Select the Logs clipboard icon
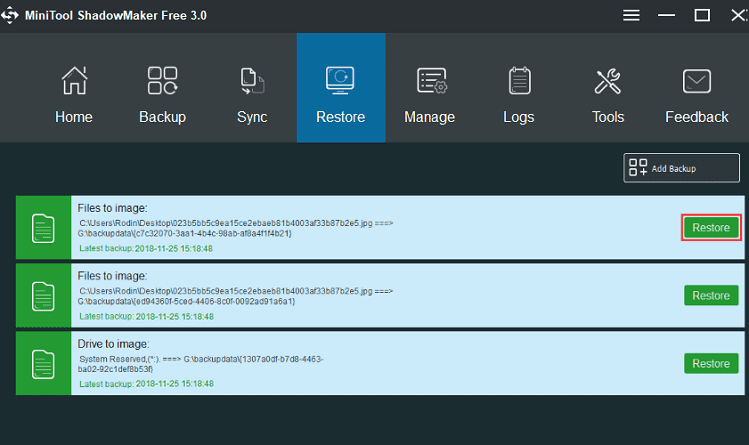Image resolution: width=749 pixels, height=445 pixels. point(519,80)
